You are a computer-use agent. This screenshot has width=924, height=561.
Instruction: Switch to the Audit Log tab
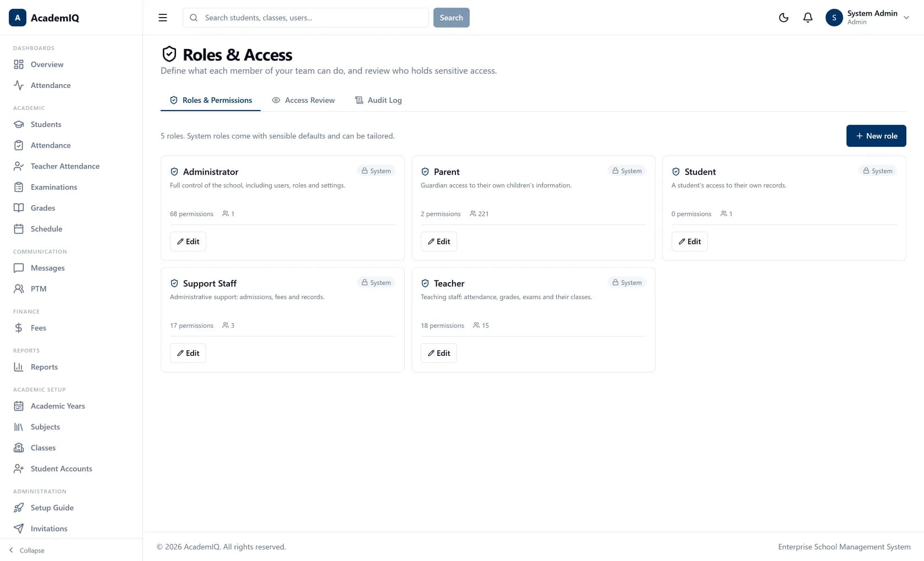378,100
